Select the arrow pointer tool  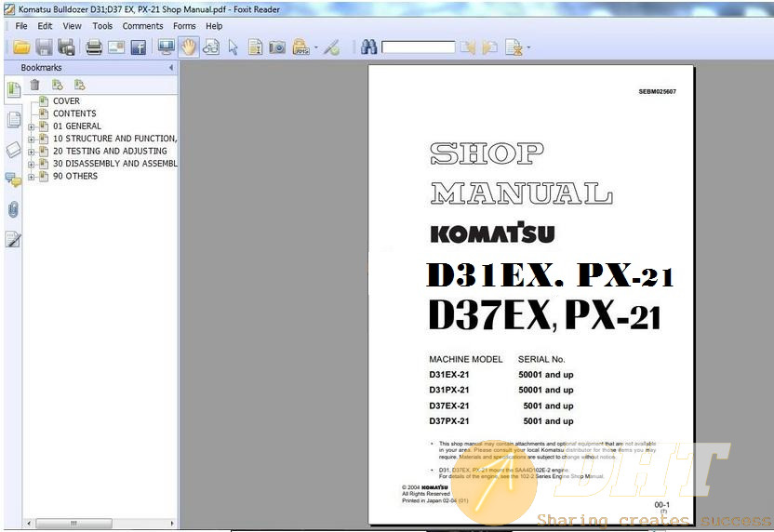(x=233, y=47)
